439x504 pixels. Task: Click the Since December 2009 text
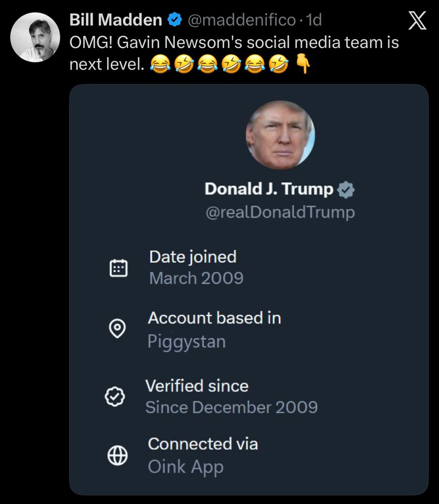[x=231, y=407]
